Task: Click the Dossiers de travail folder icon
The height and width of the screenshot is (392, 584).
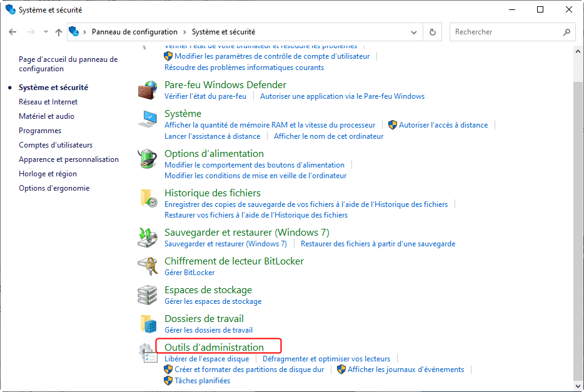Action: [148, 323]
